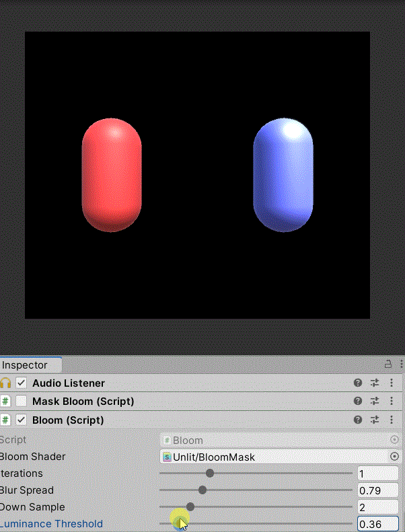
Task: Open Bloom script help reference
Action: [x=358, y=420]
